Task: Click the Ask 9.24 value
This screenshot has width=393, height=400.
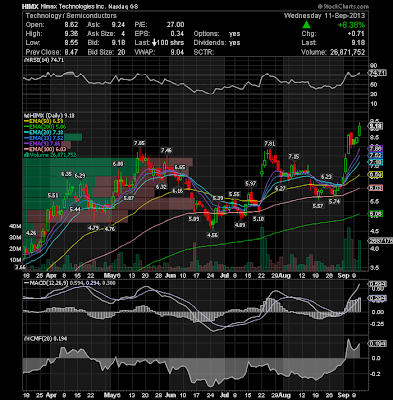Action: 119,25
